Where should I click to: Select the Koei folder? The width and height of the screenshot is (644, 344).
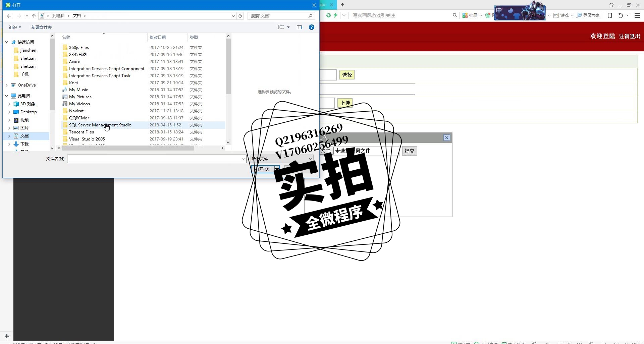point(73,82)
